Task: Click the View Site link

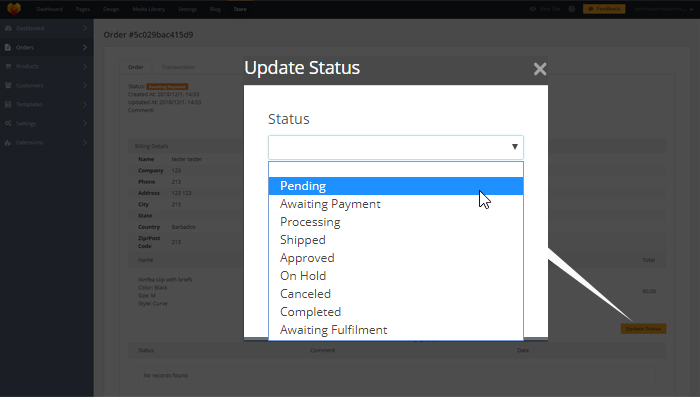Action: click(x=549, y=9)
